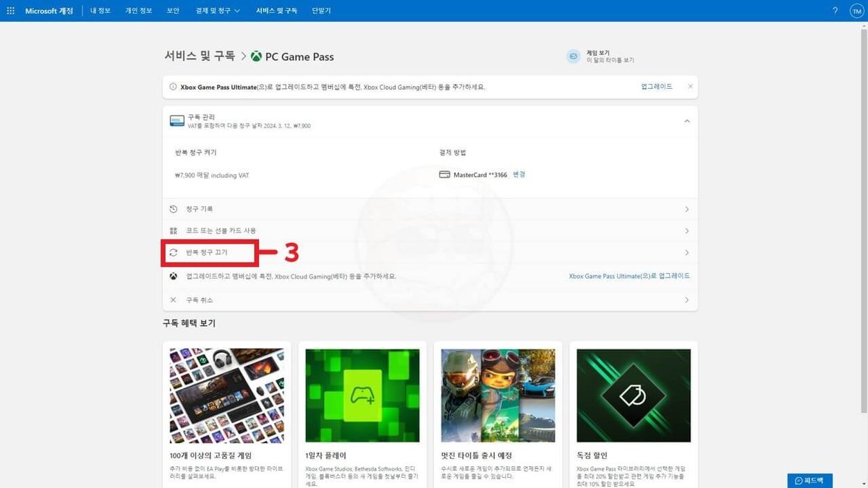Click 1일차 플레이 heading

point(325,455)
